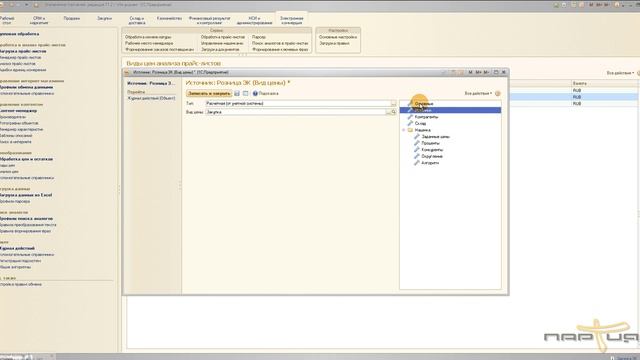
Task: Select the 'Основные' tree item
Action: (x=424, y=104)
